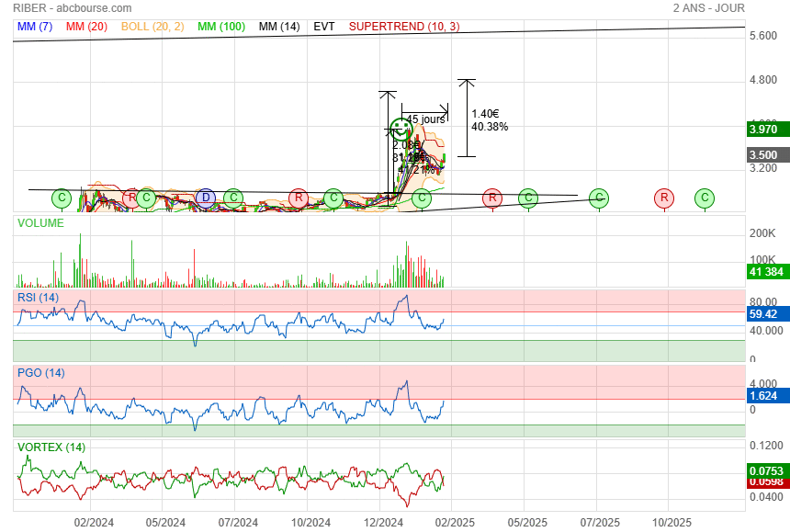Click the MM (20) legend label
Screen dimensions: 790x532
coord(86,27)
